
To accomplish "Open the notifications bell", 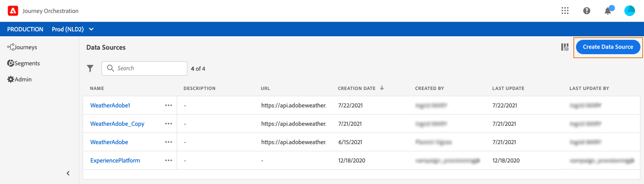I will click(608, 11).
